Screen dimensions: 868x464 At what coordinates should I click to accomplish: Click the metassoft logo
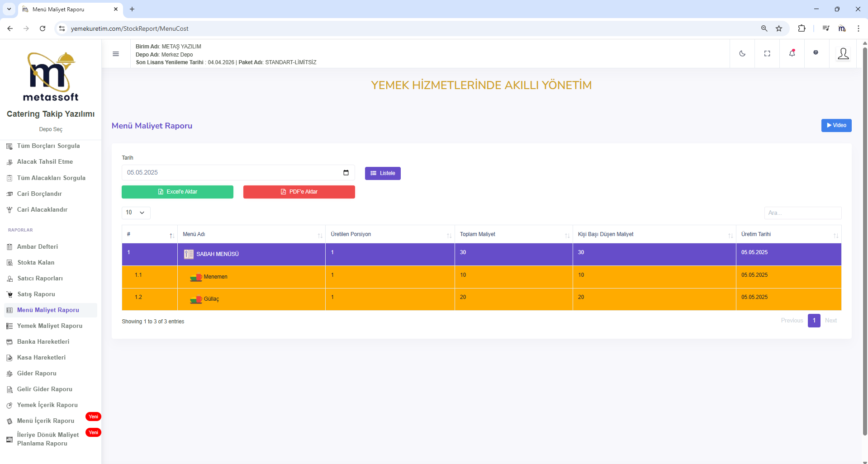click(x=51, y=77)
